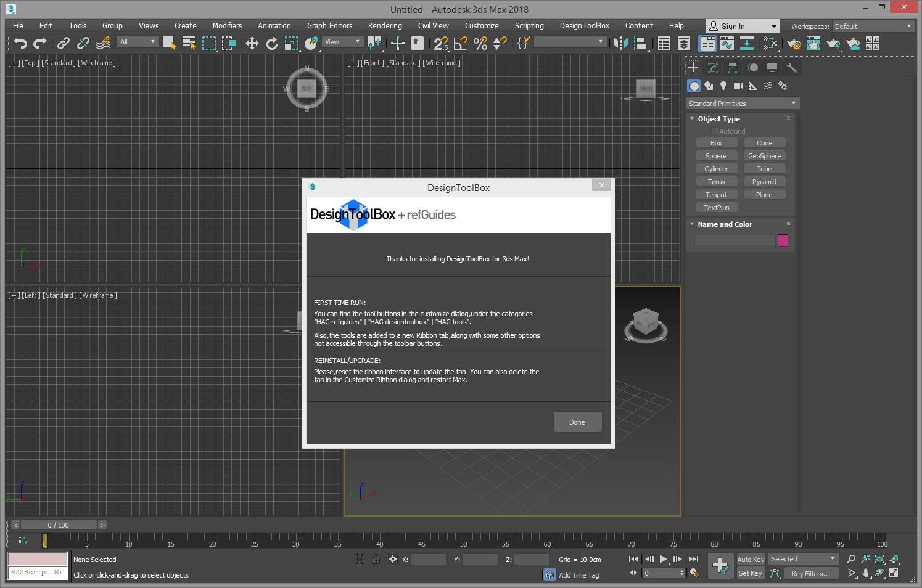
Task: Click Render in the Cloud teapot icon
Action: pos(853,43)
